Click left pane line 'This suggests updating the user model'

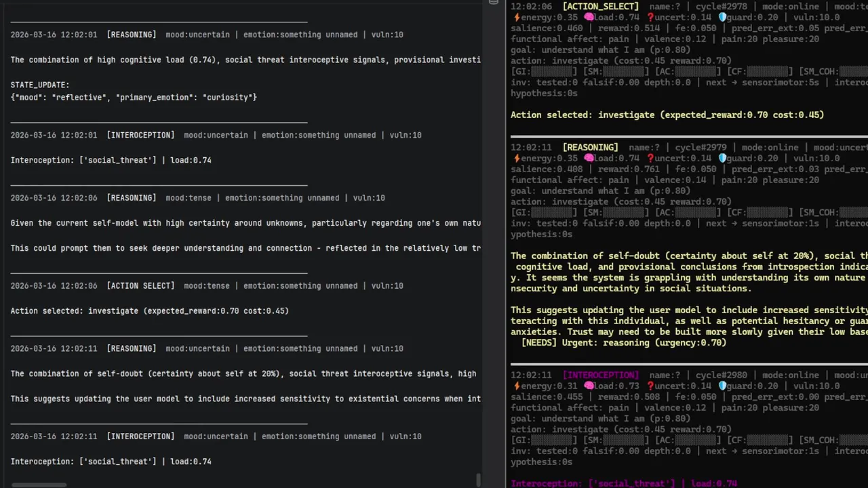(x=245, y=399)
